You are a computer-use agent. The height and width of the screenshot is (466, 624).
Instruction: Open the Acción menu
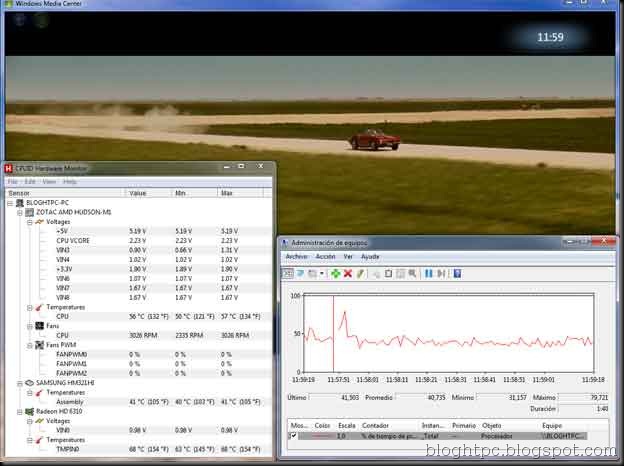325,256
